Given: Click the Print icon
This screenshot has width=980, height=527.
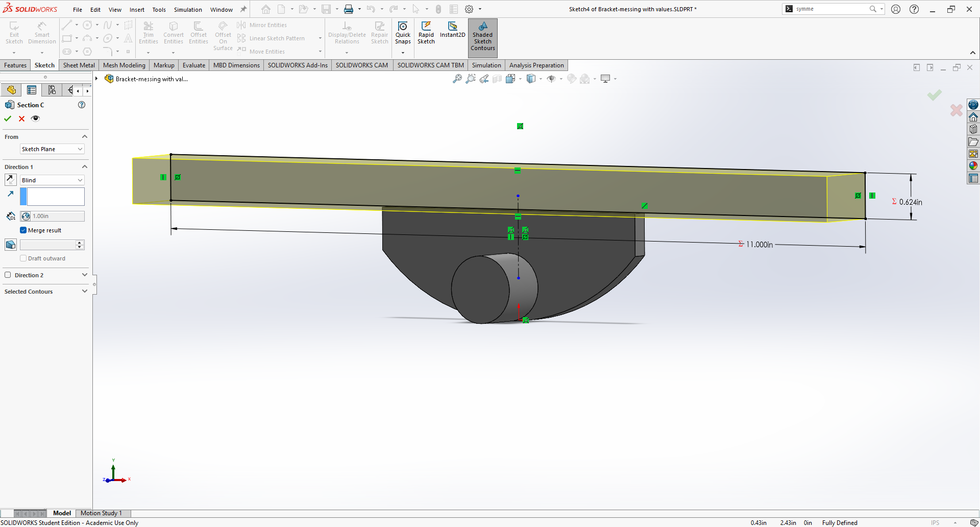Looking at the screenshot, I should [x=349, y=9].
